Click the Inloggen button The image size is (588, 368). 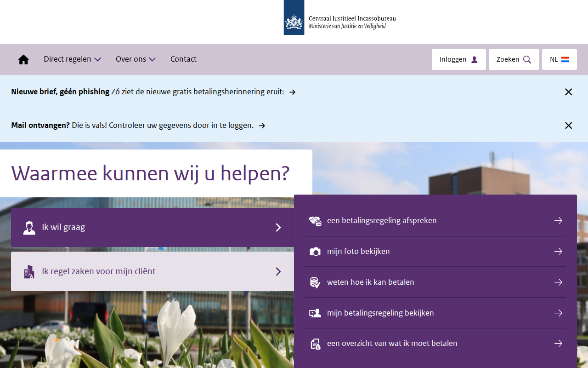[458, 59]
